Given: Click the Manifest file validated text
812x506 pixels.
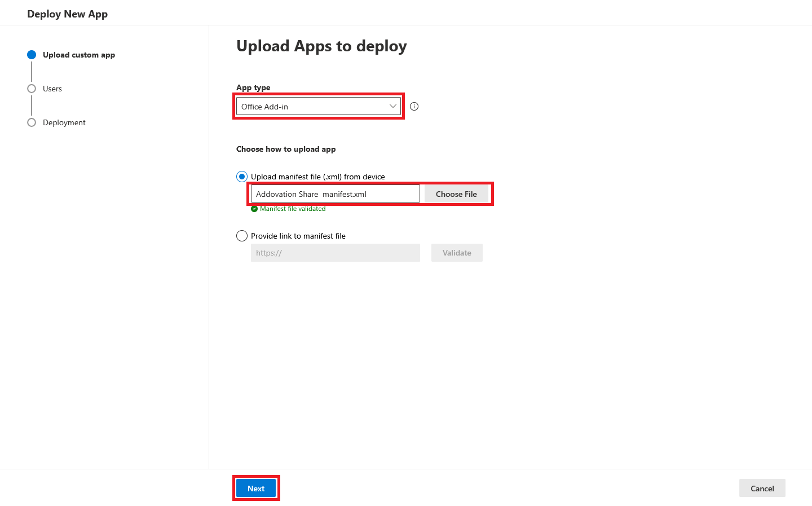Looking at the screenshot, I should [293, 209].
